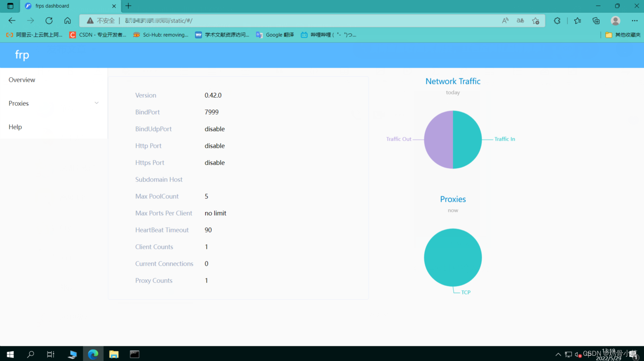Open the favorites list
This screenshot has height=361, width=644.
tap(577, 21)
